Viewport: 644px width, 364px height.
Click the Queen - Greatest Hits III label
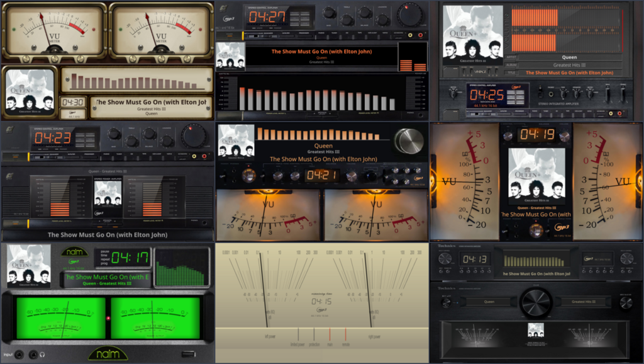click(108, 171)
